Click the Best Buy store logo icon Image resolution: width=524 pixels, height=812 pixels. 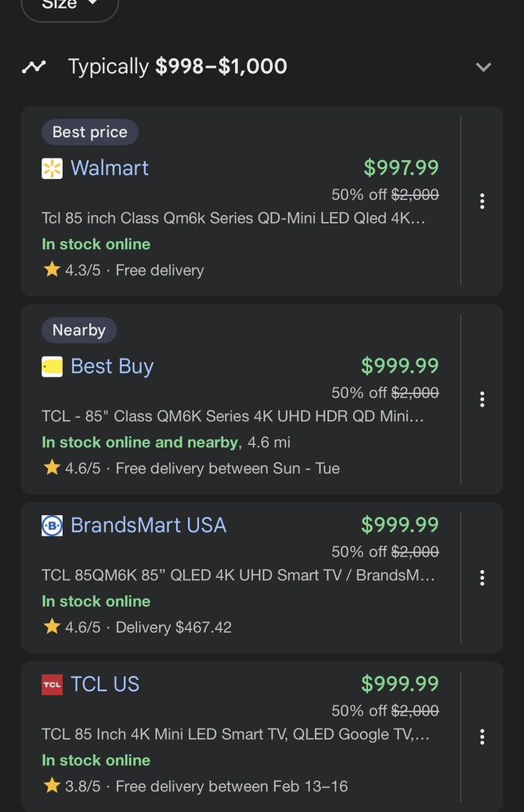(52, 367)
